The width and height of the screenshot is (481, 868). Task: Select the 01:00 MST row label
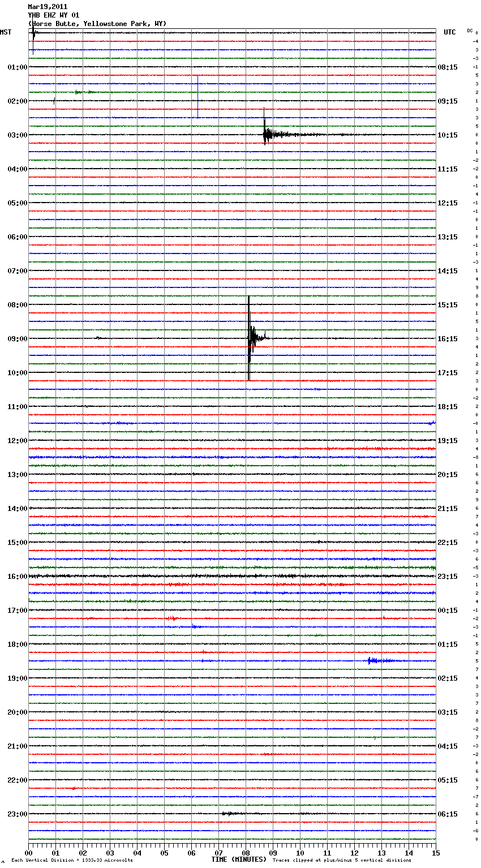18,67
